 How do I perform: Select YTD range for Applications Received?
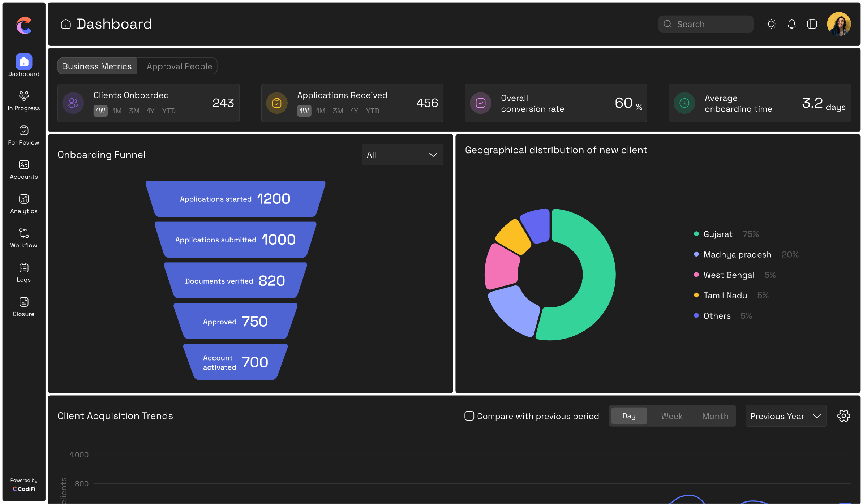pyautogui.click(x=373, y=111)
